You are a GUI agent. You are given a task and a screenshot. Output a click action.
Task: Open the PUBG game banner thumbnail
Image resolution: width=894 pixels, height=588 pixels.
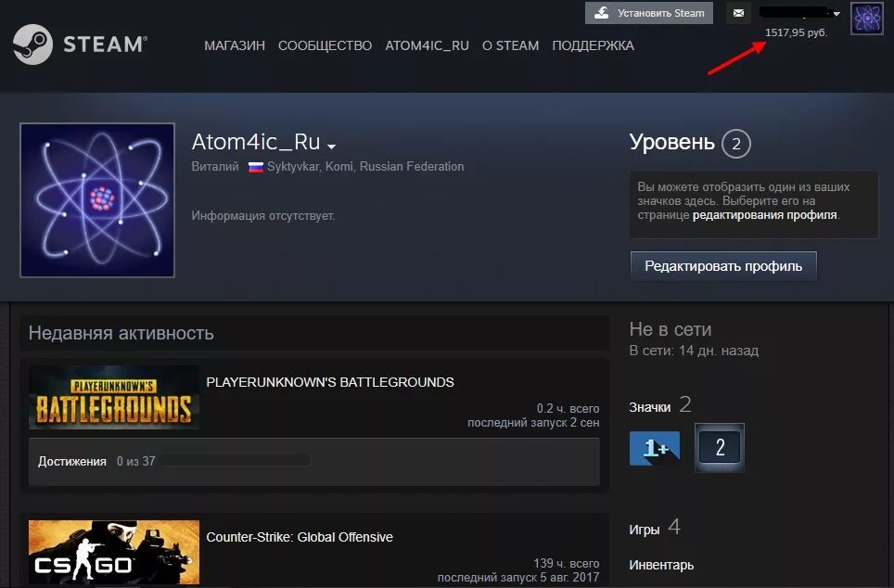(x=114, y=398)
